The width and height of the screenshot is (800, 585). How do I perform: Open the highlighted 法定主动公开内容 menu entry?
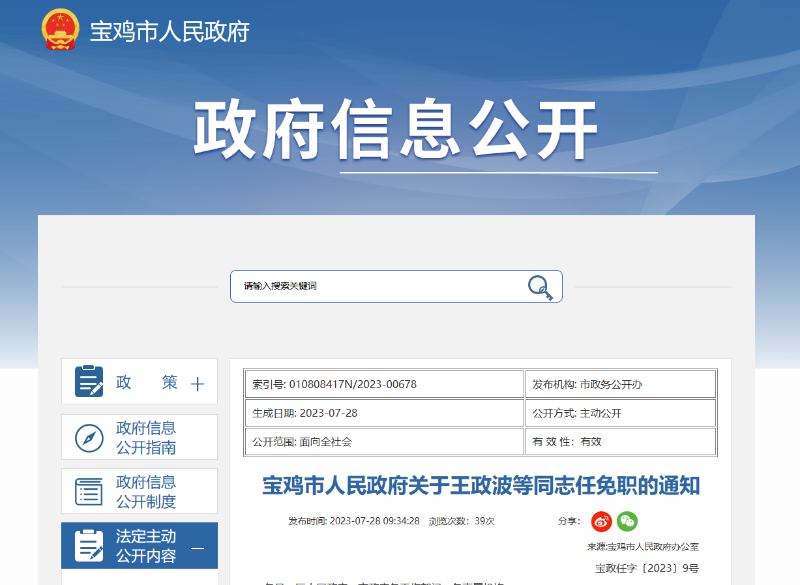coord(146,545)
